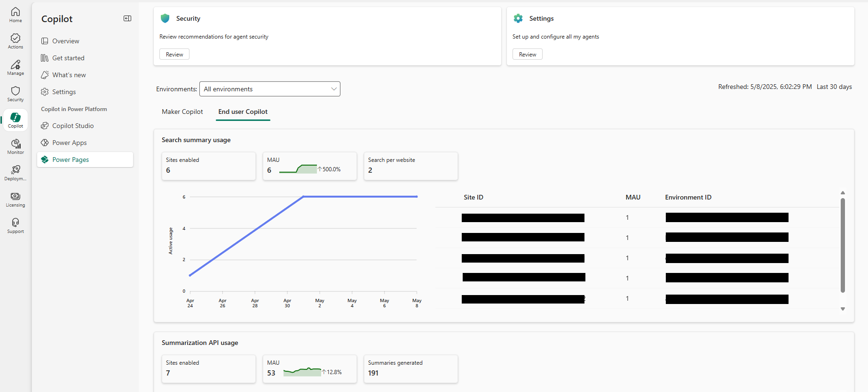The image size is (868, 392).
Task: Open the Manage section icon
Action: point(16,67)
